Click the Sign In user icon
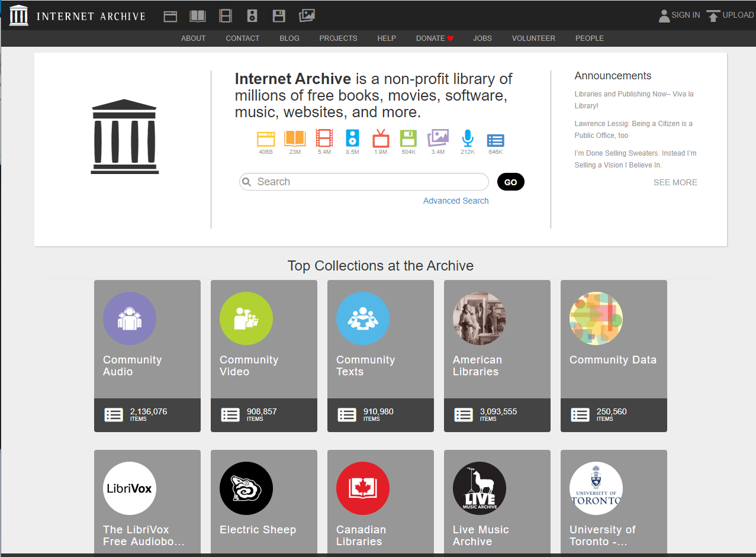 point(664,16)
